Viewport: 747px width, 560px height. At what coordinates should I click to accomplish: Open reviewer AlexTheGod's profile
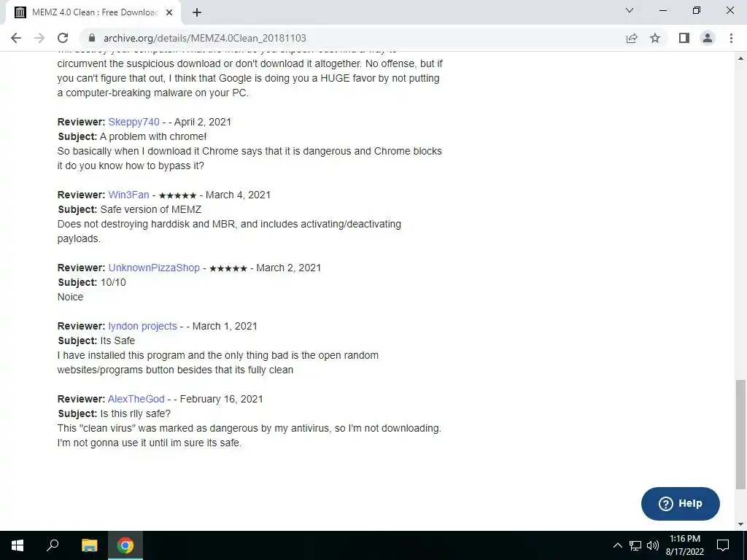click(x=136, y=399)
